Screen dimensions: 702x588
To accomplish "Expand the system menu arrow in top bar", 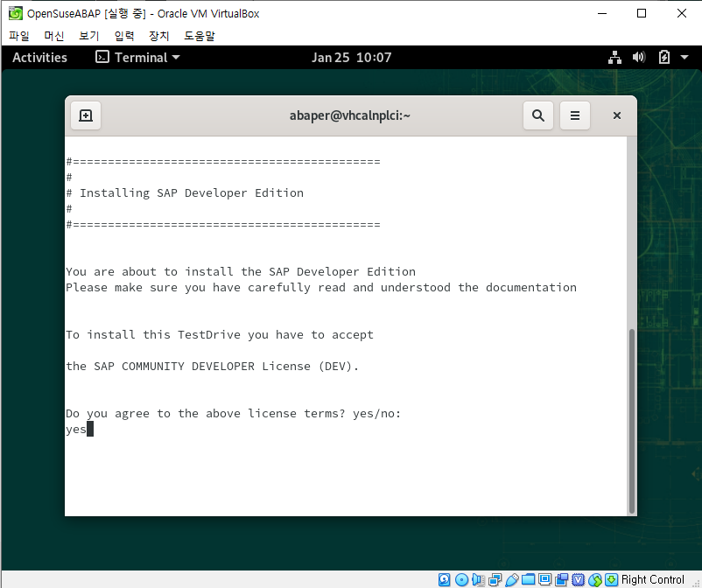I will (x=684, y=57).
